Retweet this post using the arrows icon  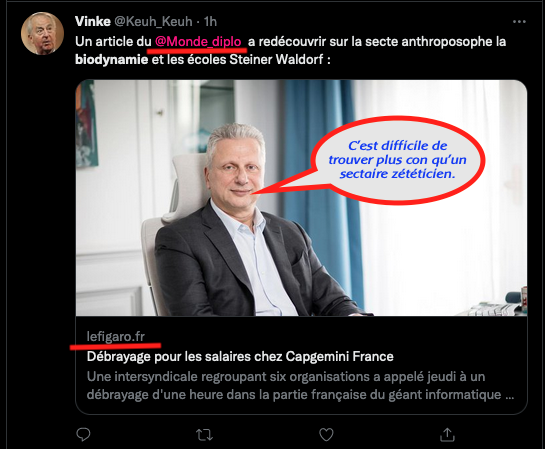[204, 435]
